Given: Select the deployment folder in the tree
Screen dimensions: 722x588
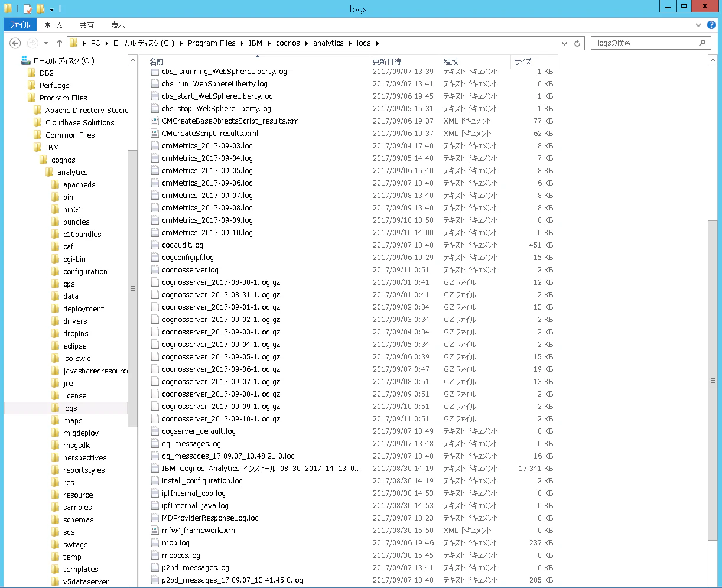Looking at the screenshot, I should pyautogui.click(x=83, y=309).
